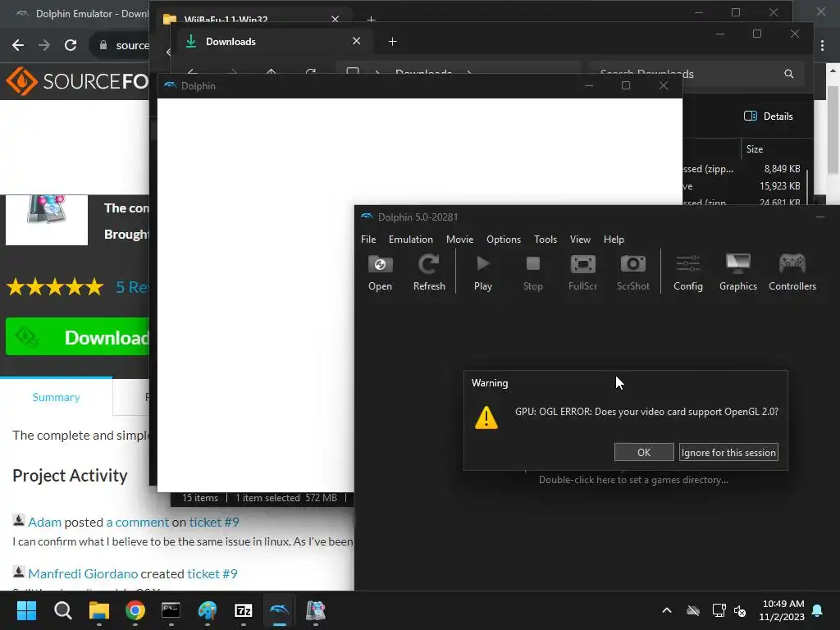Switch to the Summary tab on SourceForge
Image resolution: width=840 pixels, height=630 pixels.
[x=56, y=397]
